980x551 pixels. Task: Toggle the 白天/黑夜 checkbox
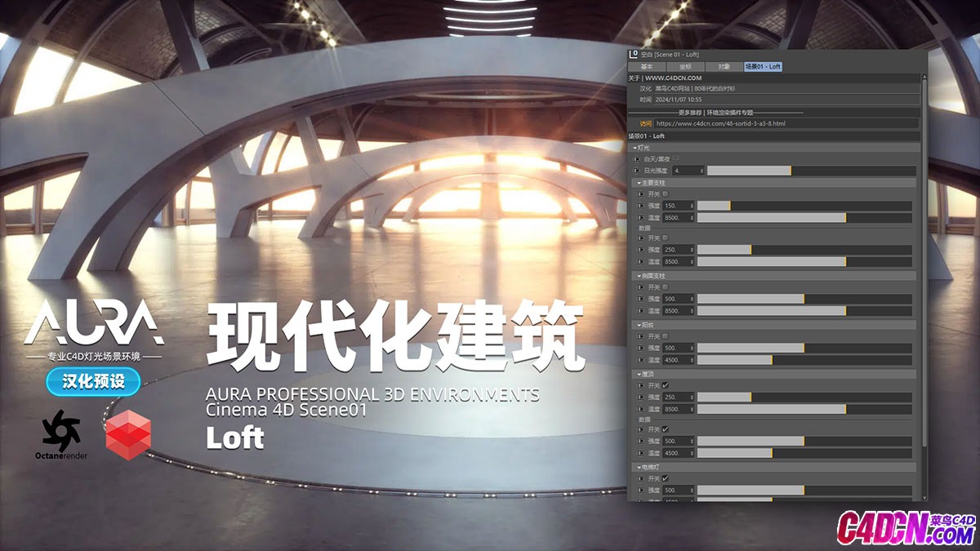[675, 158]
